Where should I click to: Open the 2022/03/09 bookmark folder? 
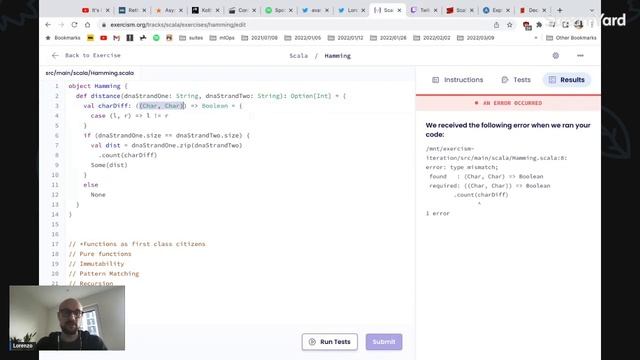tap(476, 38)
